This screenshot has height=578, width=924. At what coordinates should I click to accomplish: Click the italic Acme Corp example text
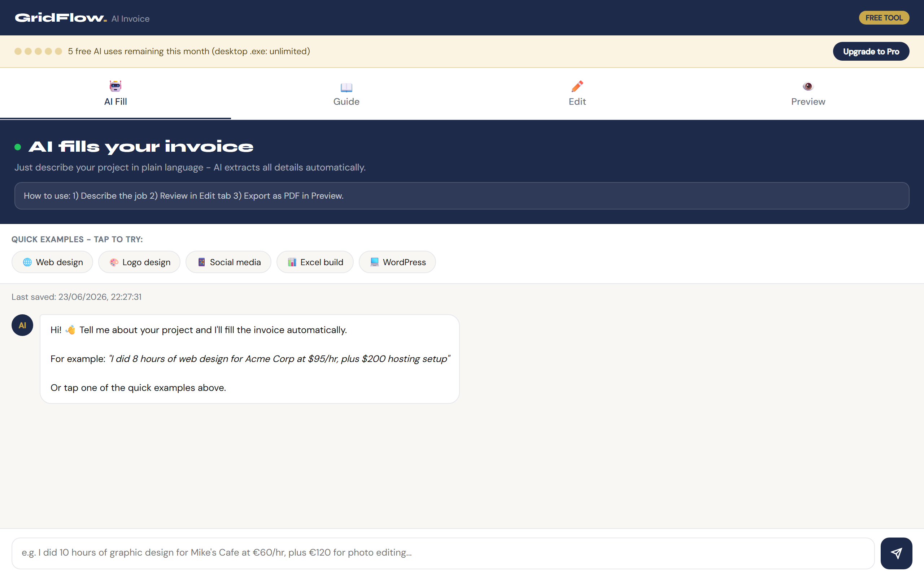click(279, 359)
